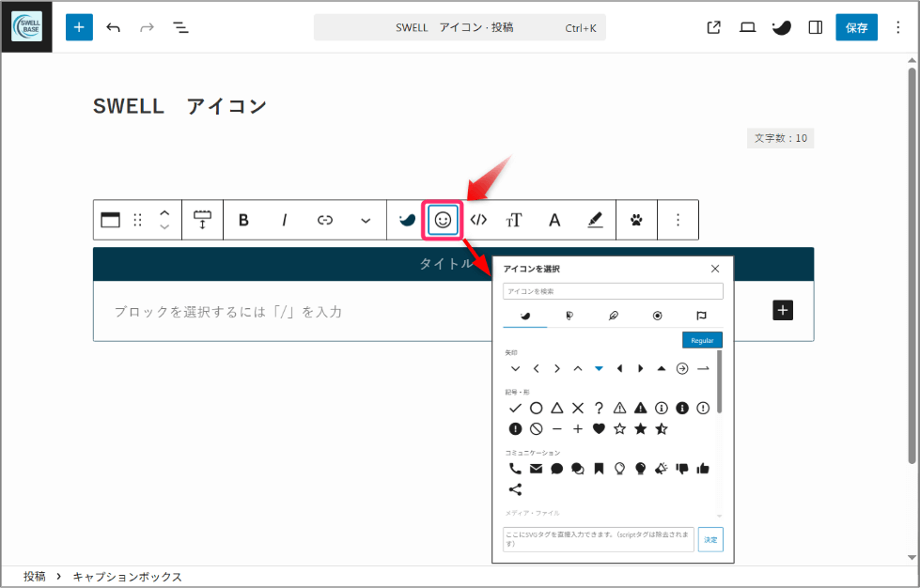Image resolution: width=920 pixels, height=588 pixels.
Task: Choose the filled warning triangle icon
Action: [x=640, y=408]
